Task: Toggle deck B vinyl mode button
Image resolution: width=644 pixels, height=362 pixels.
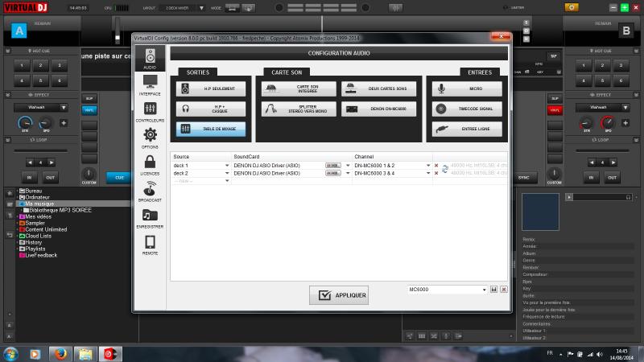Action: click(x=555, y=110)
